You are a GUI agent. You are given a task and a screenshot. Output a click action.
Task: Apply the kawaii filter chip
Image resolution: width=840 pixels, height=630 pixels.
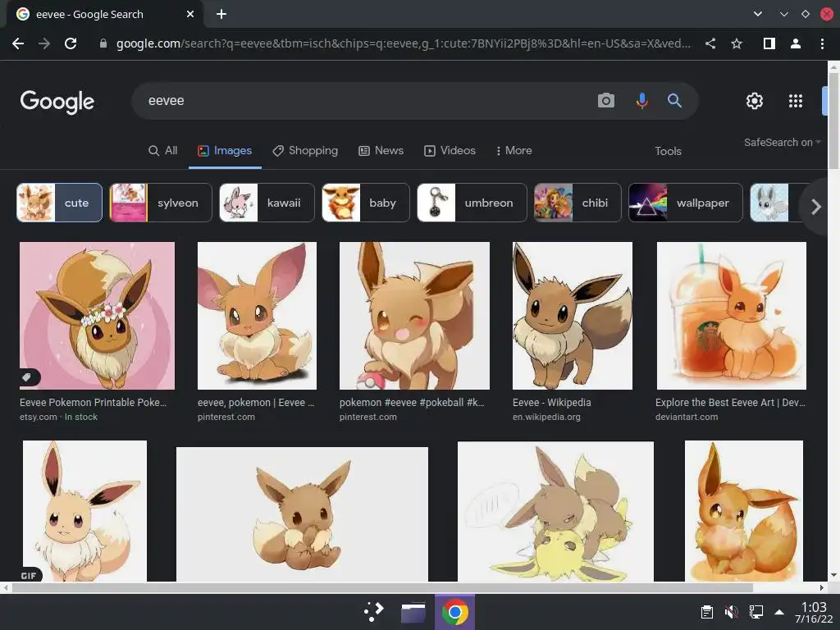click(267, 203)
